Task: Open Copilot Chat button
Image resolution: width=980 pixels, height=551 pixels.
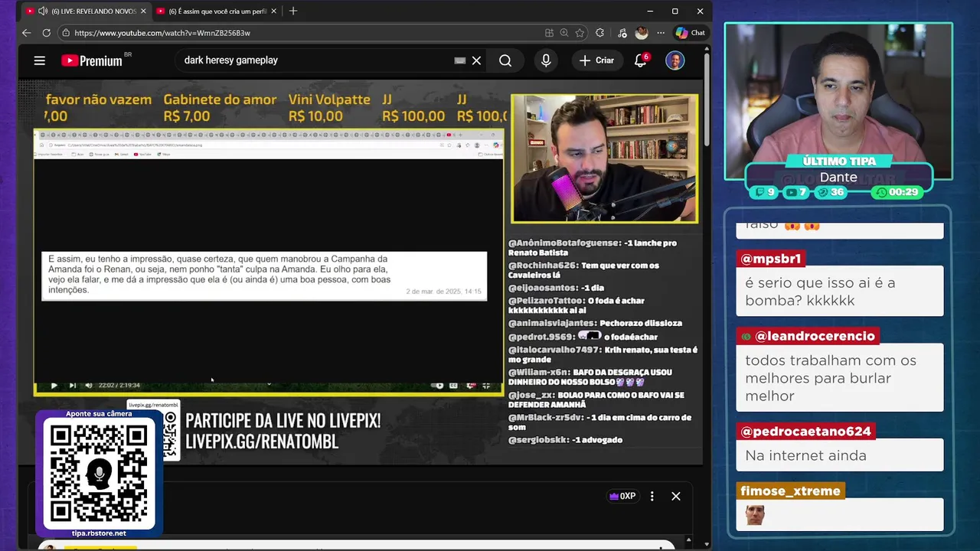Action: (691, 33)
